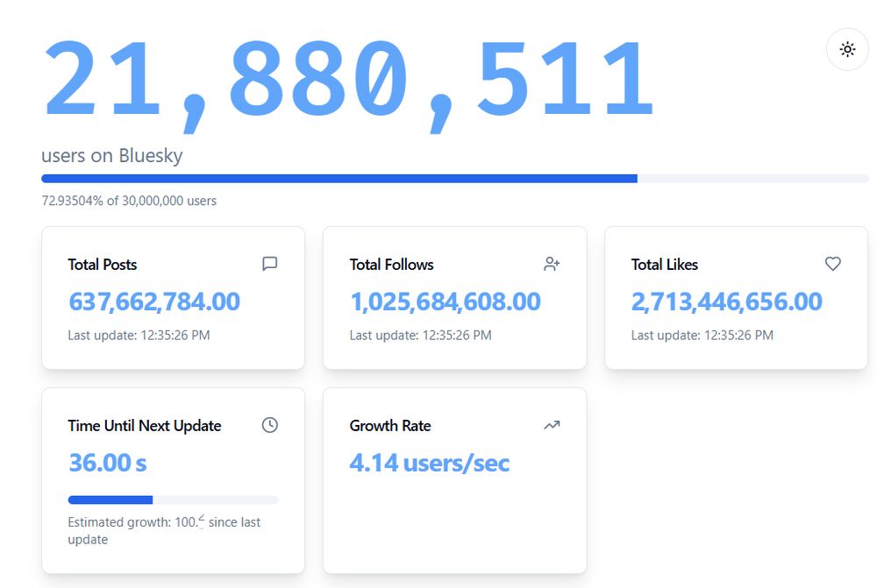Click 'Last update' time in Total Likes card
The image size is (877, 588).
[x=702, y=336]
